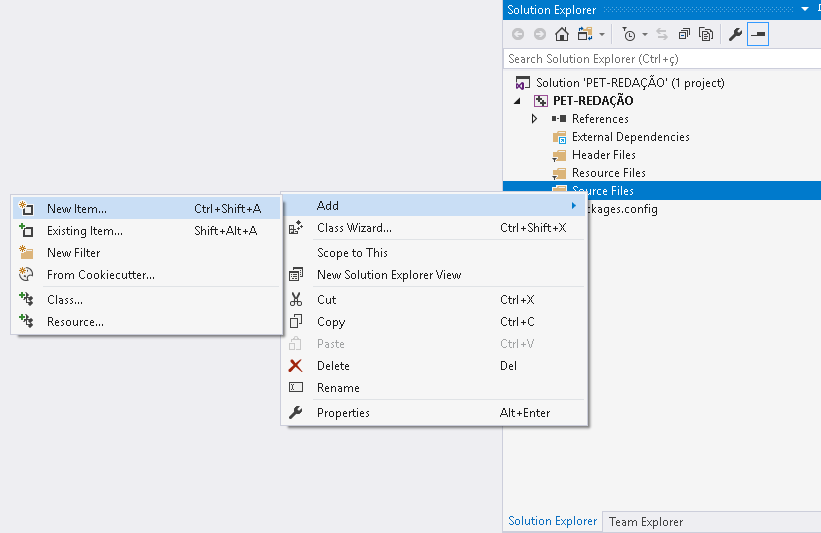Click the scissors icon beside Cut
Viewport: 821px width, 533px height.
[296, 300]
